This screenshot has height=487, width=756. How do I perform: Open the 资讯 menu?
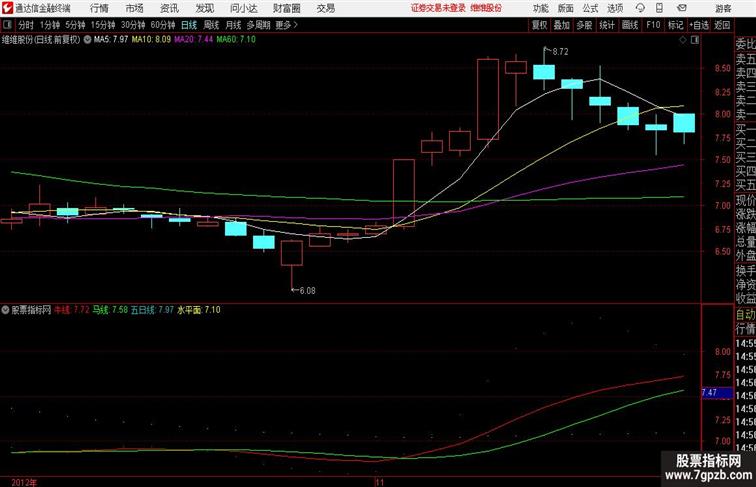(169, 8)
